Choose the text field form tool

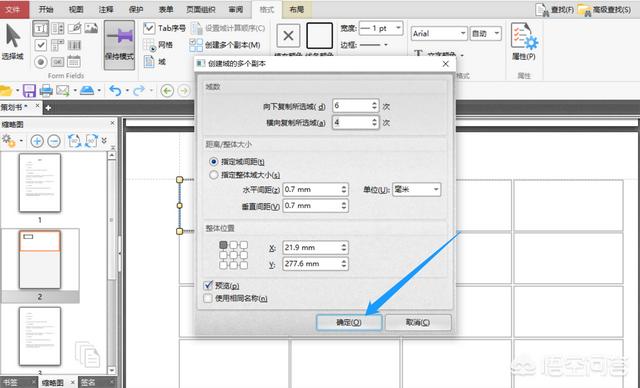tap(40, 29)
